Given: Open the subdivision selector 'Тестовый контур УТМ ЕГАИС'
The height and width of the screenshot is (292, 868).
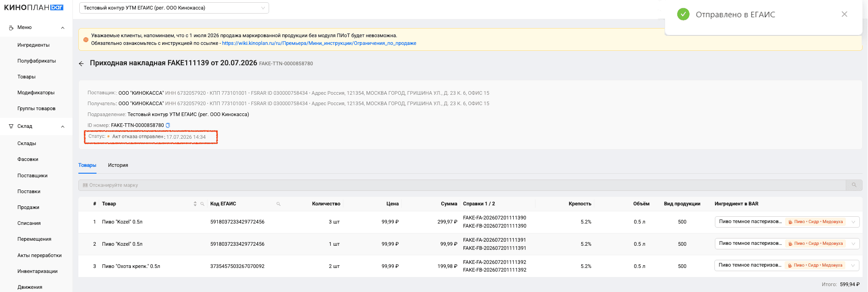Looking at the screenshot, I should 174,8.
